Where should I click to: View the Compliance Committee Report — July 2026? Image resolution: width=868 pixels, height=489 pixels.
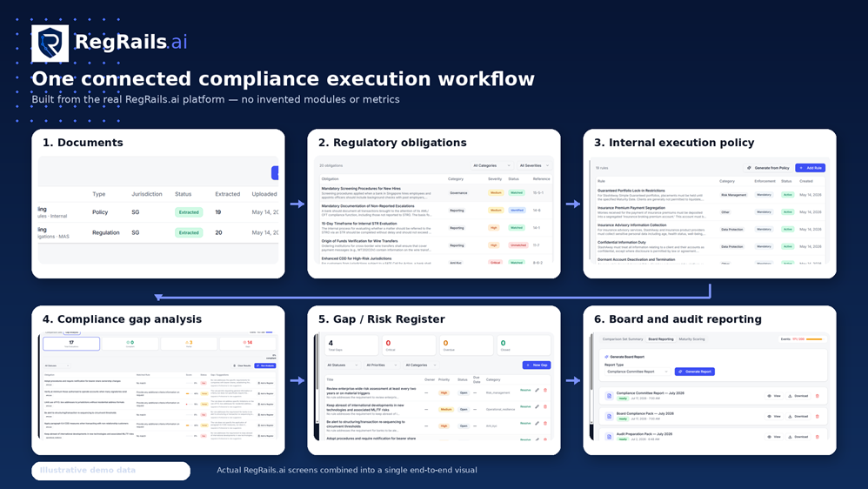[x=774, y=396]
